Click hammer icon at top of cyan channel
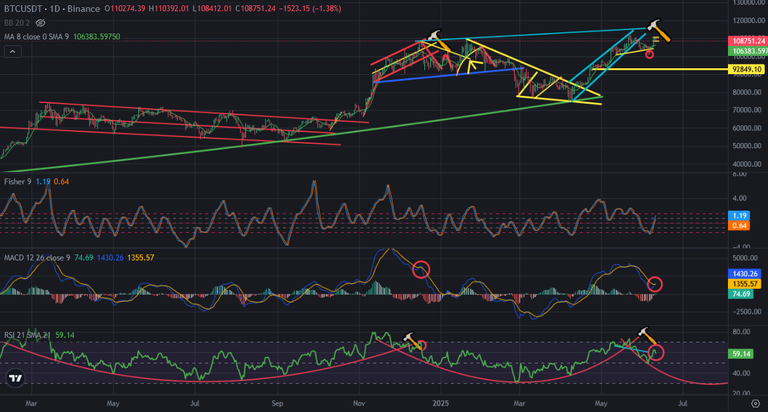 click(x=658, y=30)
